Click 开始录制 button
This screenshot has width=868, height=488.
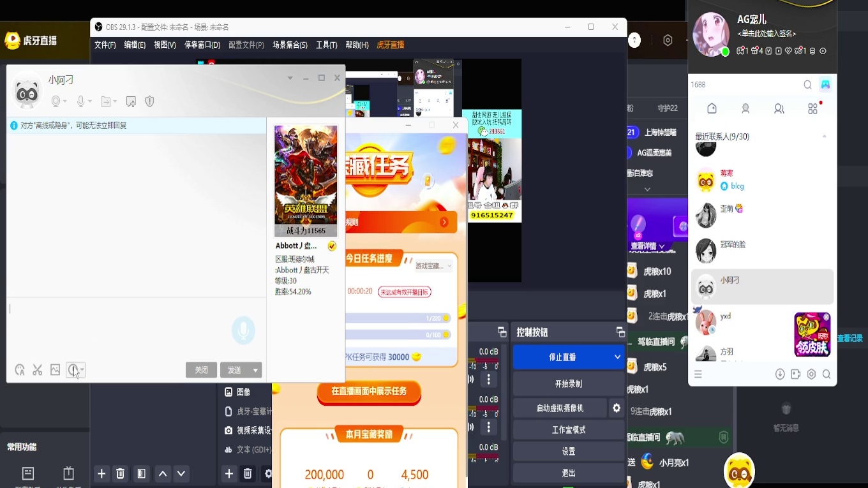569,384
